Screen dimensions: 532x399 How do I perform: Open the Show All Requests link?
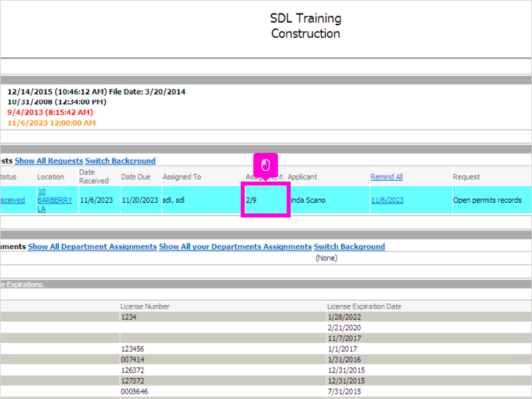[49, 161]
